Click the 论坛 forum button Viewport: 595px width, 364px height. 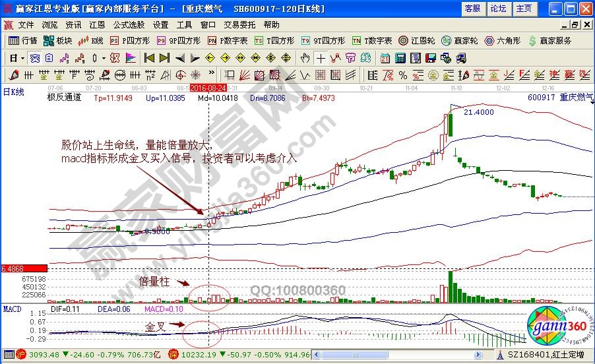click(x=498, y=9)
